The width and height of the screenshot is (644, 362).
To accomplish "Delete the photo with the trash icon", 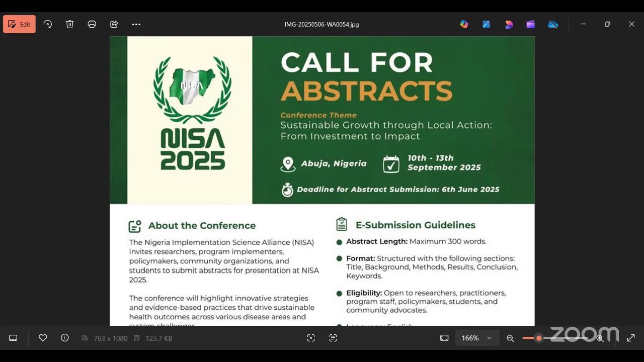I will pyautogui.click(x=70, y=24).
